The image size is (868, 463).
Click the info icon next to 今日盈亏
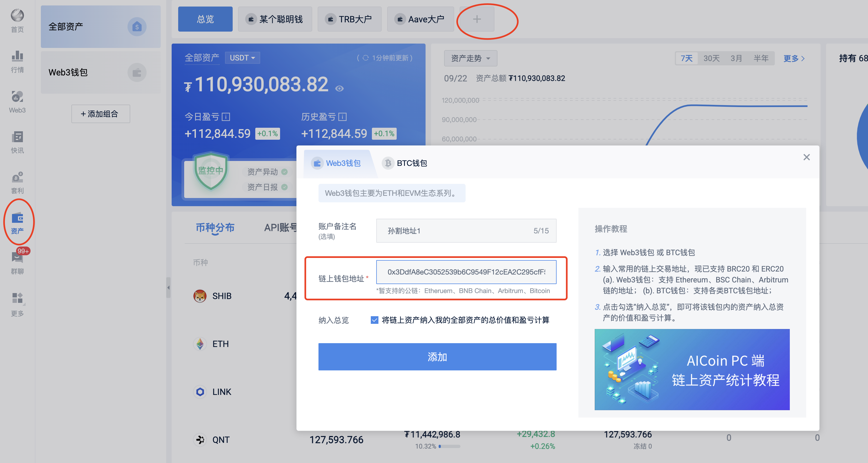(x=226, y=117)
